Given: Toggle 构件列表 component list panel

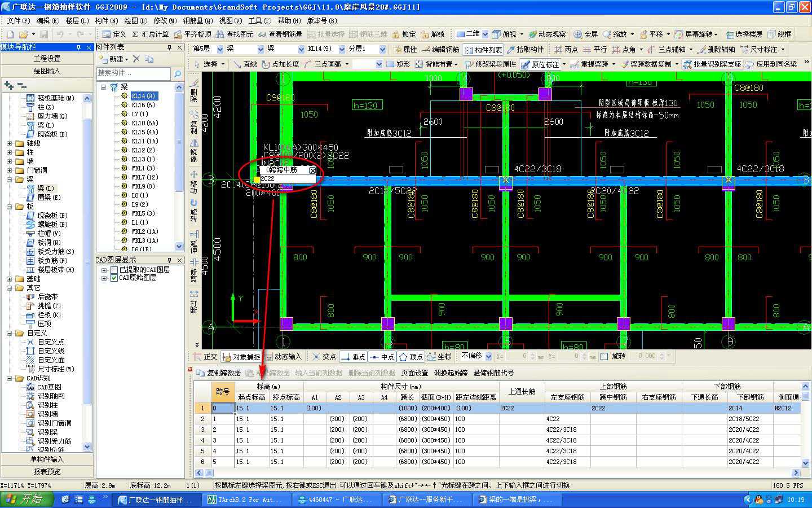Looking at the screenshot, I should tap(483, 49).
